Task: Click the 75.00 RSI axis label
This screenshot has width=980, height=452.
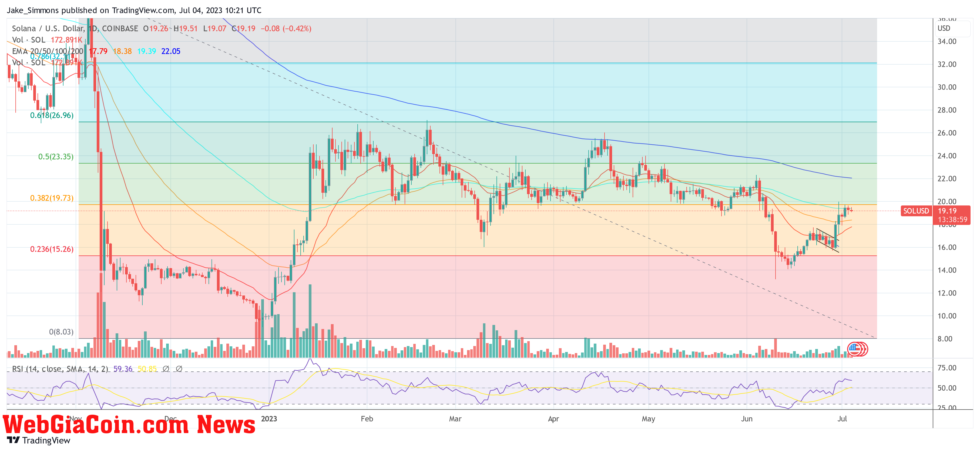Action: click(947, 367)
